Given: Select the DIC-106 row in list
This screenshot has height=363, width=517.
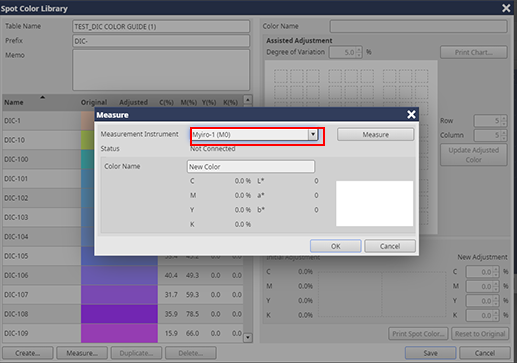Looking at the screenshot, I should click(x=123, y=275).
